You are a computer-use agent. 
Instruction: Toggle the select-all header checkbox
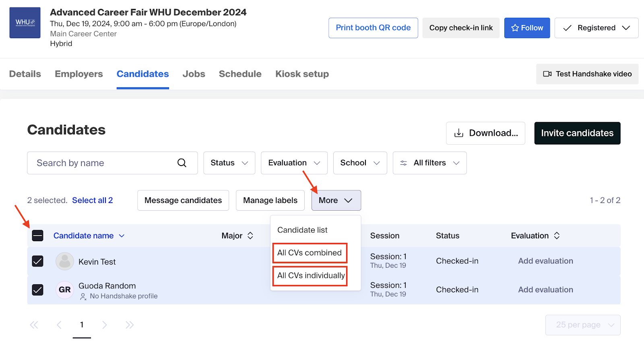tap(37, 236)
